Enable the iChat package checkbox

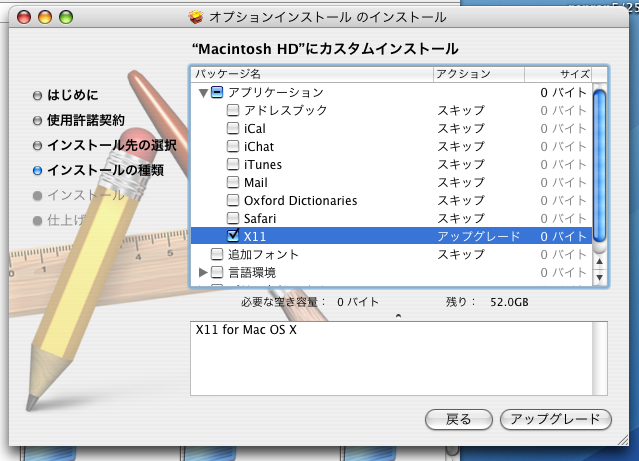click(233, 146)
